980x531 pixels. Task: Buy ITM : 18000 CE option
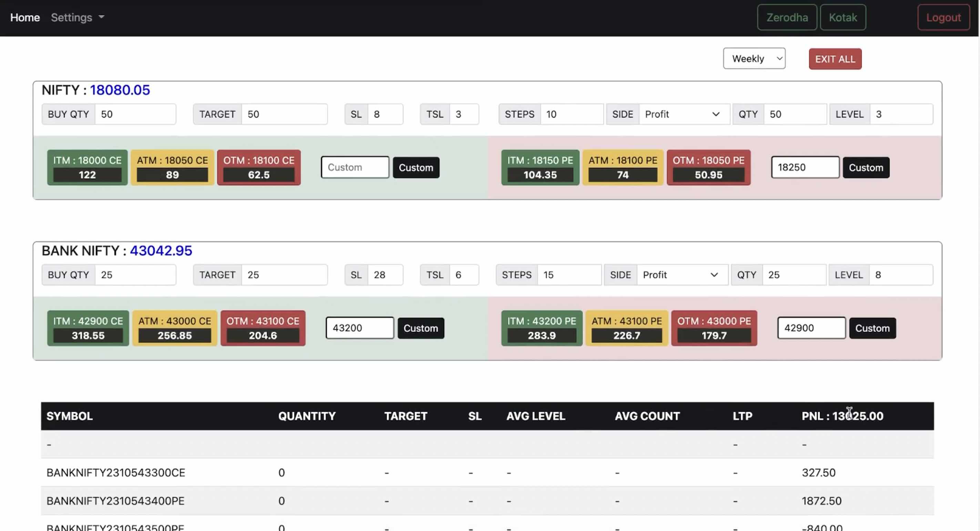87,168
